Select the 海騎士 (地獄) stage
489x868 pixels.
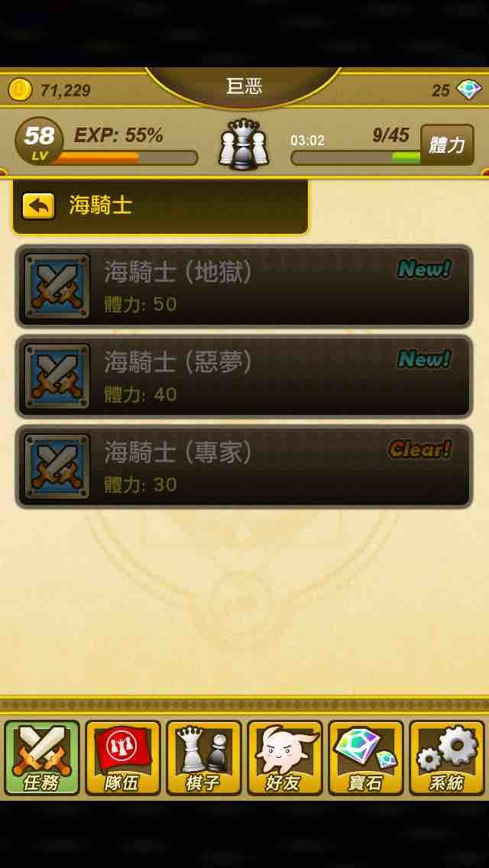(244, 287)
